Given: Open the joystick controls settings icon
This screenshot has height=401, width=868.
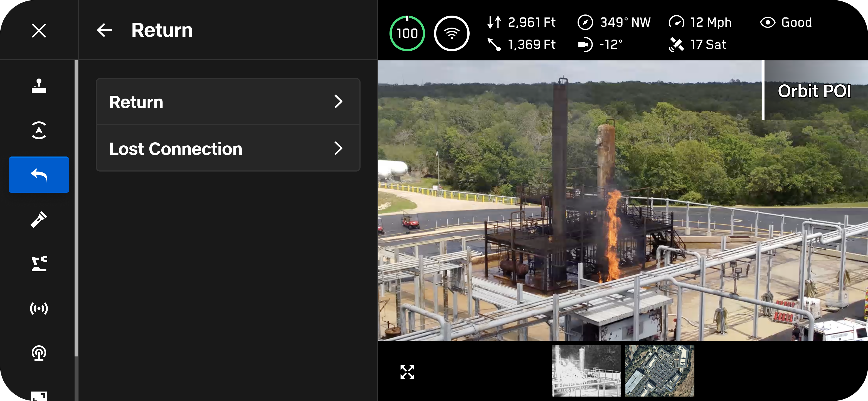Looking at the screenshot, I should pos(39,86).
